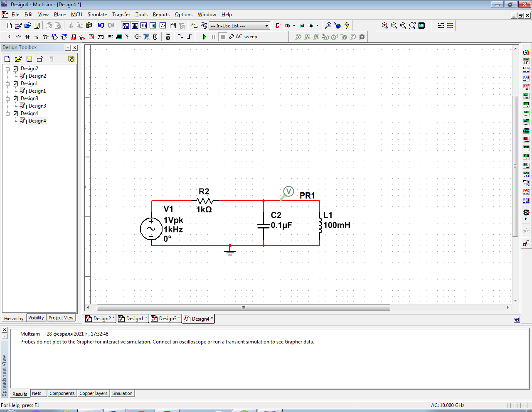Toggle the Design4 project checkbox

[15, 113]
